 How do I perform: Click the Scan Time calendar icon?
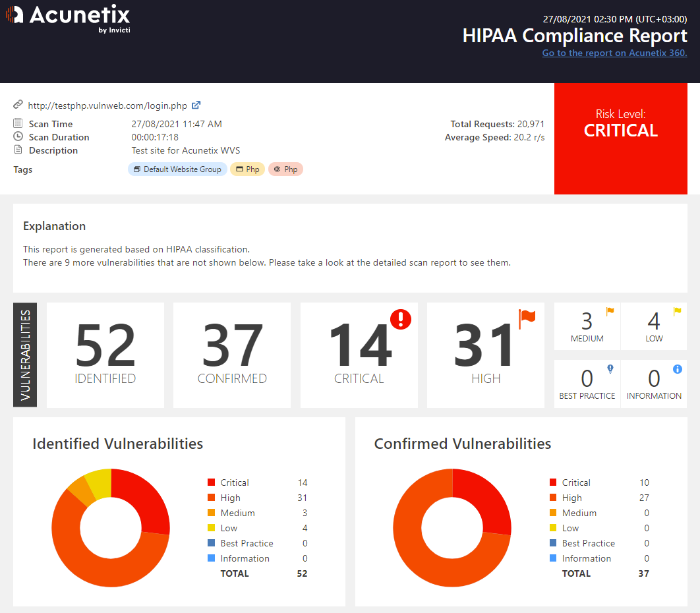point(18,124)
